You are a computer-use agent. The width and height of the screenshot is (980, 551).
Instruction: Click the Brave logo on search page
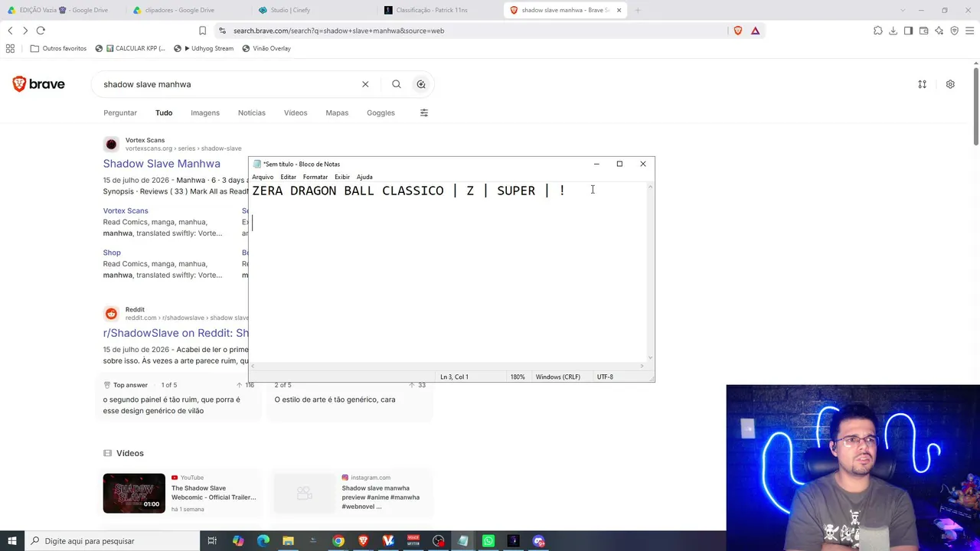coord(38,84)
